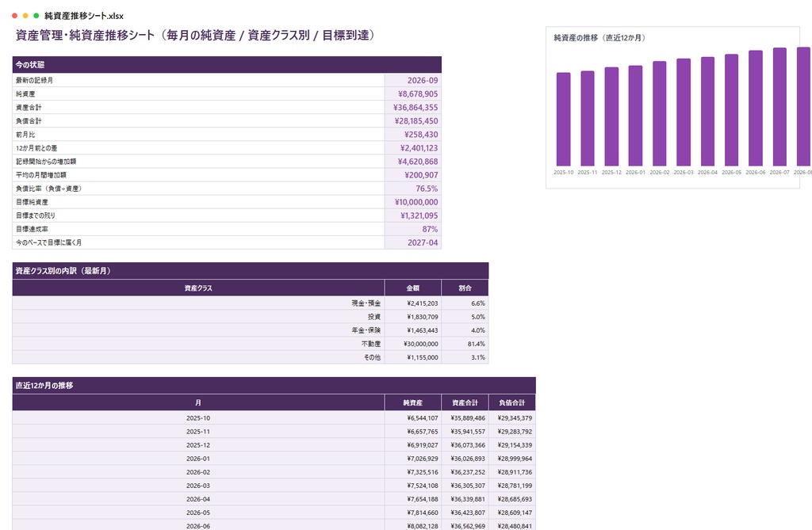812x530 pixels.
Task: Select the ¥35,941,557 total assets cell
Action: (465, 432)
